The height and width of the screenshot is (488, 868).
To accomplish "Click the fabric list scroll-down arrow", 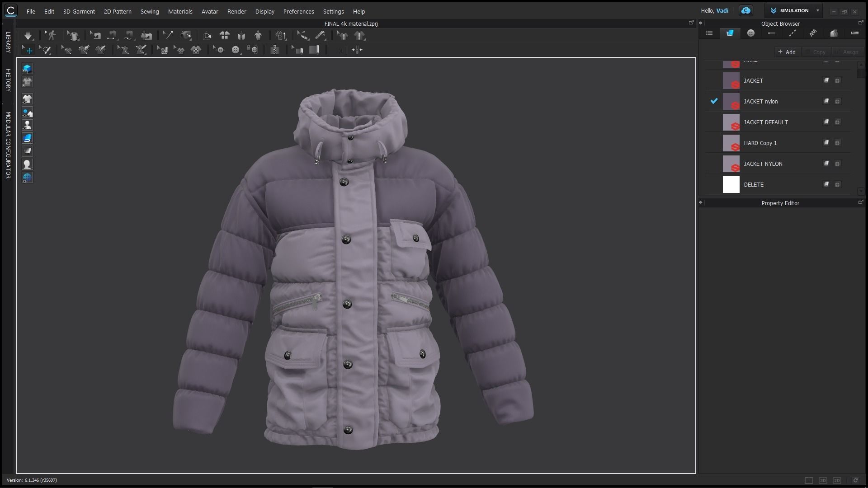I will coord(860,192).
